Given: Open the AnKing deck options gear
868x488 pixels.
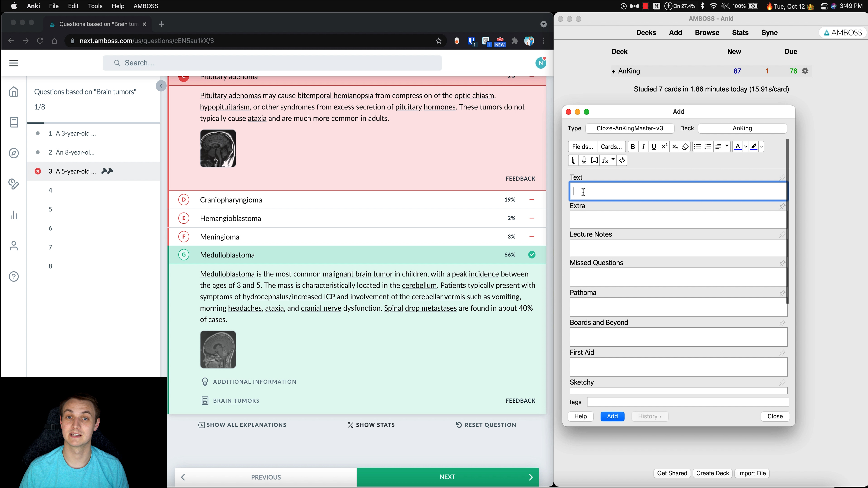Looking at the screenshot, I should click(x=805, y=71).
